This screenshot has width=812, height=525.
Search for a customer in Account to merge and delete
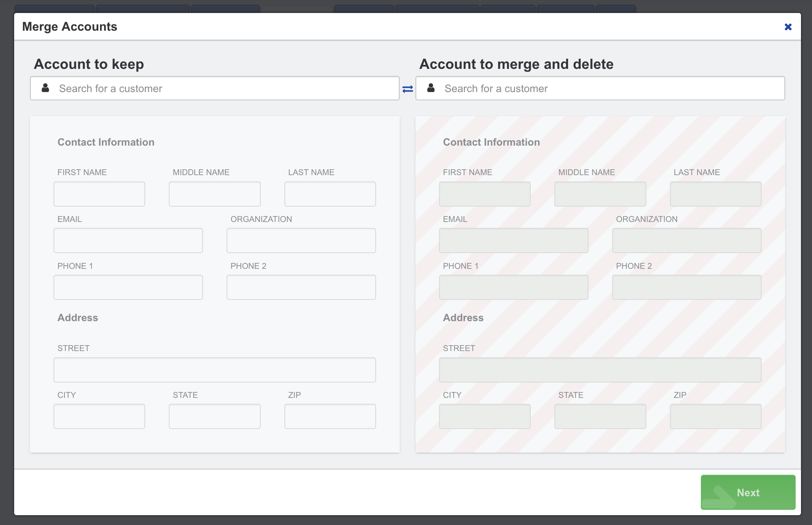(x=600, y=88)
